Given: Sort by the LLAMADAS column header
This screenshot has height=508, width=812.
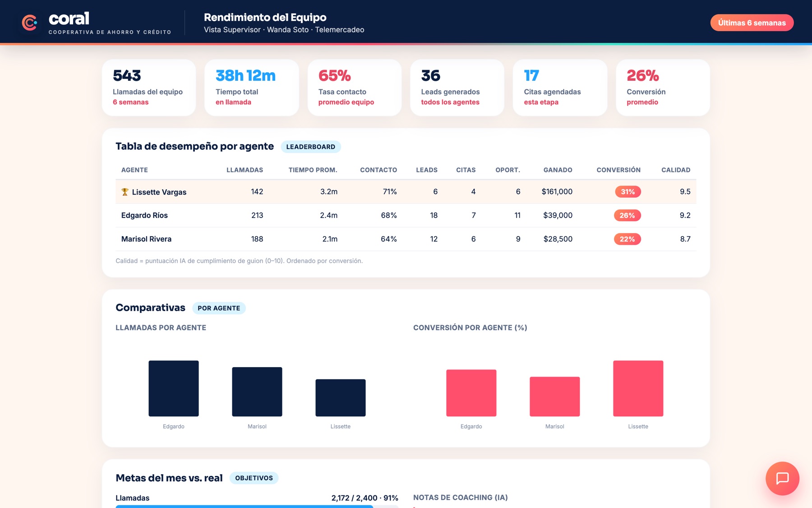Looking at the screenshot, I should [x=245, y=170].
